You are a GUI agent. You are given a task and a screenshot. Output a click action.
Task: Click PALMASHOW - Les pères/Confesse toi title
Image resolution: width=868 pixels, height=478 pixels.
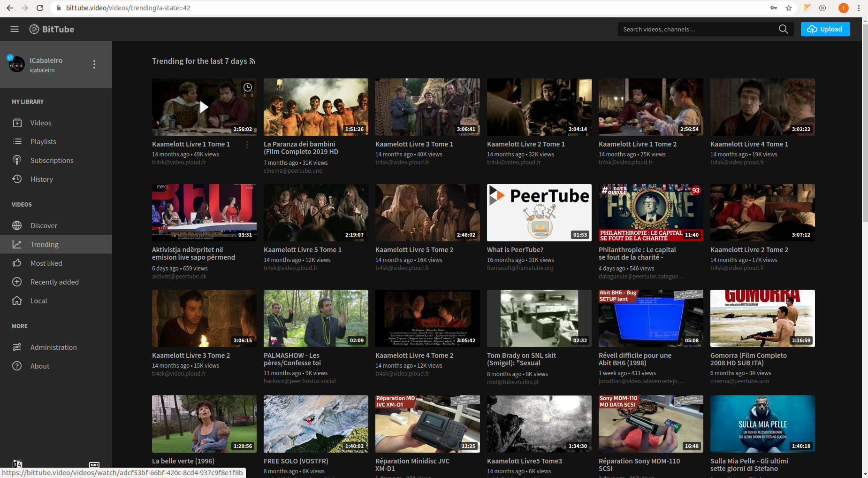click(x=292, y=359)
